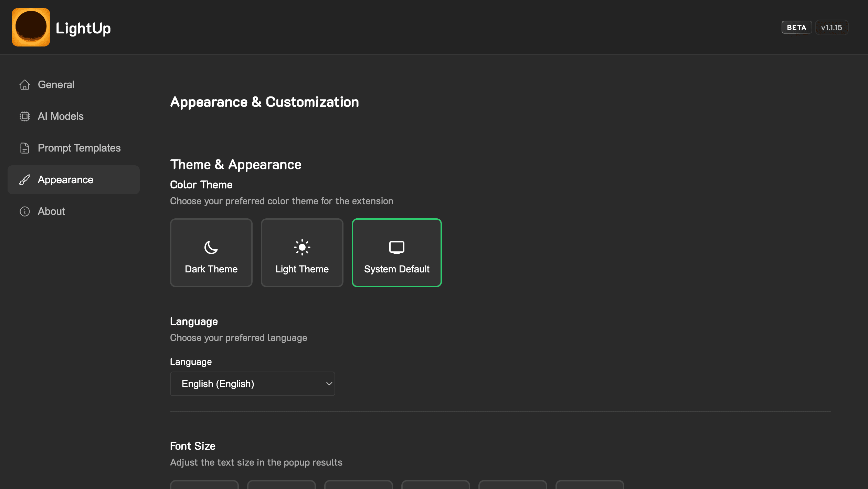Select the System Default theme option
This screenshot has width=868, height=489.
396,252
